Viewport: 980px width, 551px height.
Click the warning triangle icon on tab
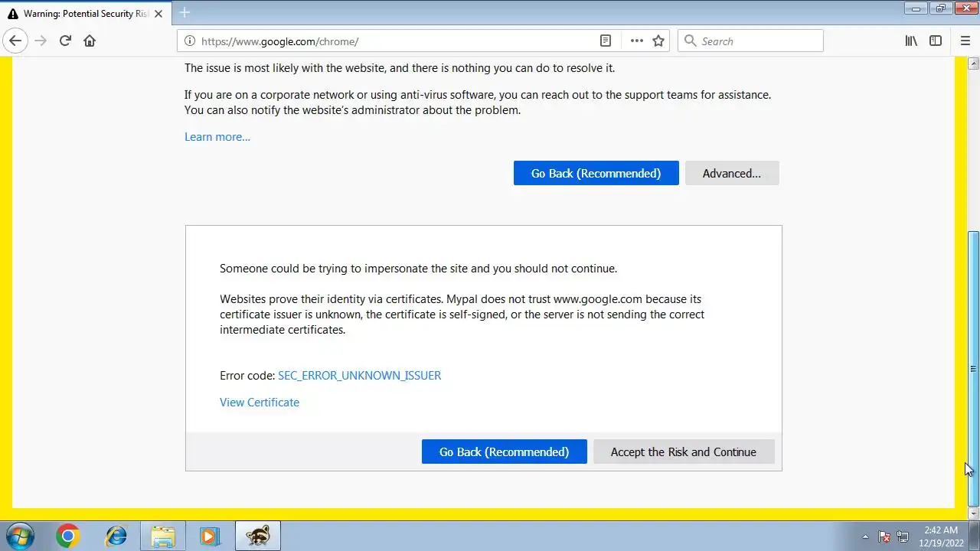[12, 14]
